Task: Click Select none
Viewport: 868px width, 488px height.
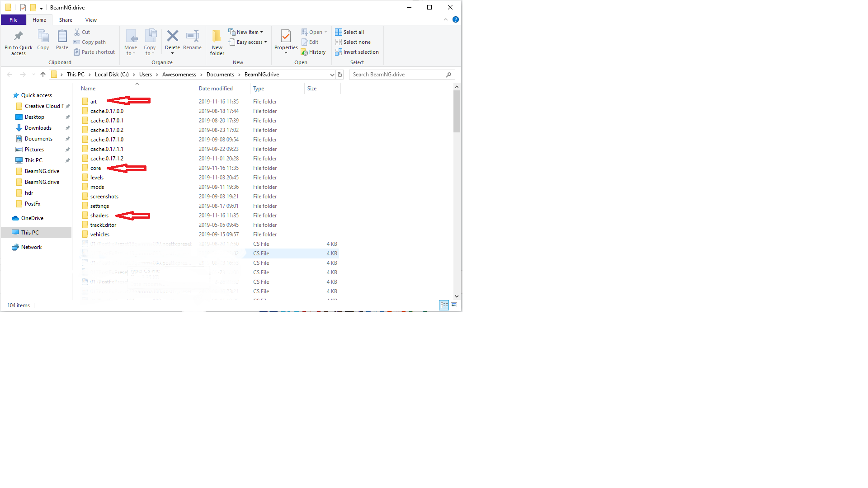Action: [x=353, y=42]
